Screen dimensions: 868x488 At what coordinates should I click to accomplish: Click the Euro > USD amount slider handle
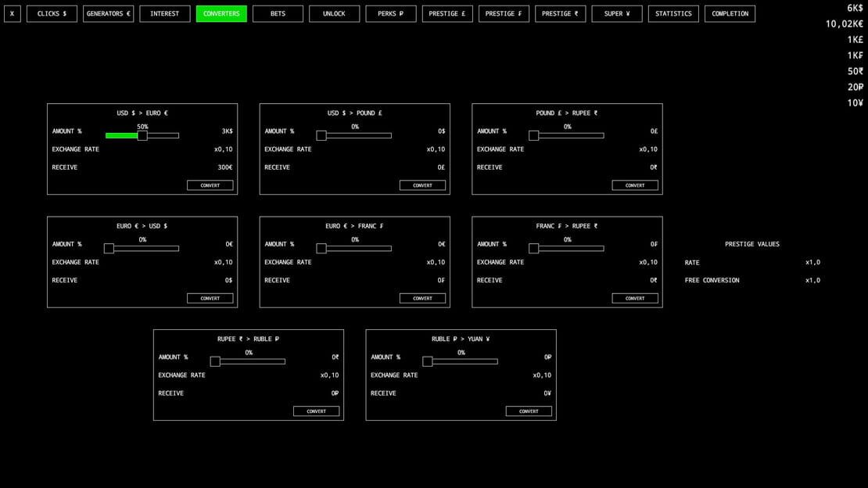(x=109, y=248)
